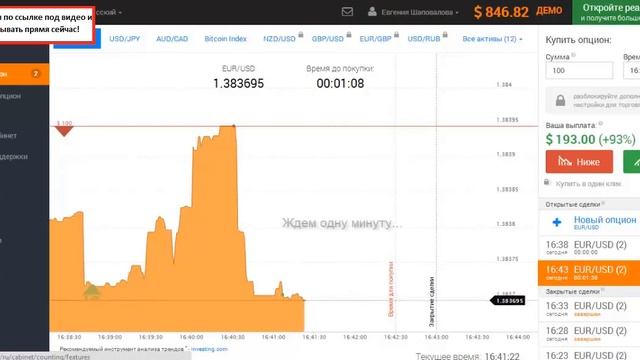Switch to the Bitcoin Index tab
The image size is (640, 360).
pyautogui.click(x=225, y=39)
